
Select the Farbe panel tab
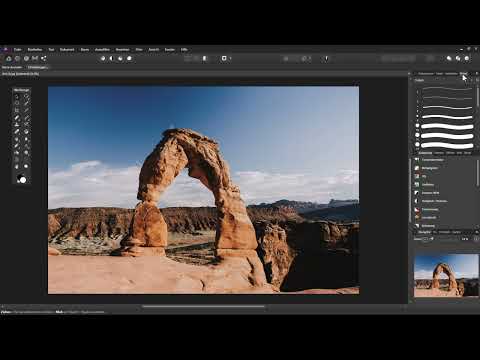[x=439, y=74]
